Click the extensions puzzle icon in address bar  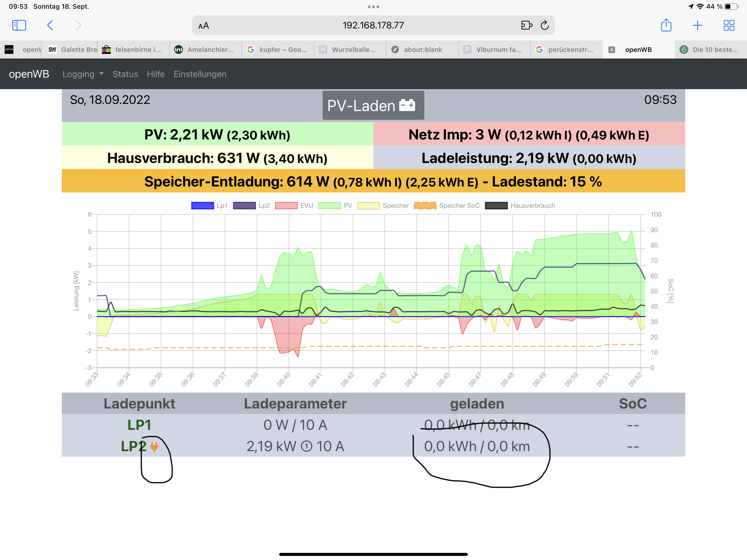(x=526, y=25)
